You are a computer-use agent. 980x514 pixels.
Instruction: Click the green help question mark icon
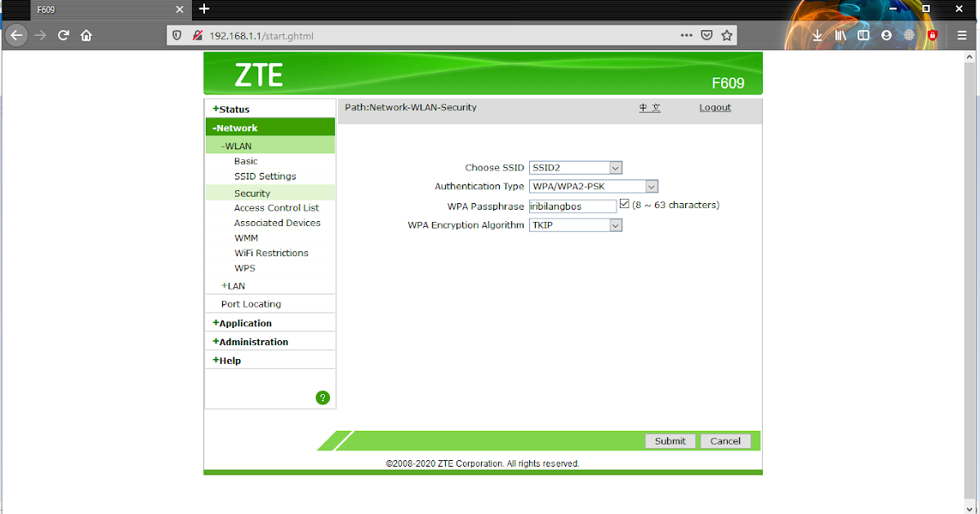(323, 398)
